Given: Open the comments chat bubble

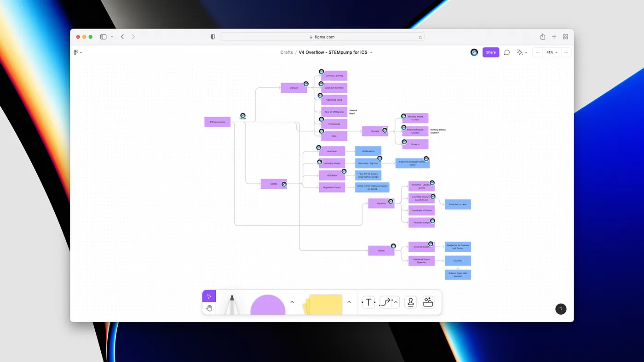Looking at the screenshot, I should 507,52.
